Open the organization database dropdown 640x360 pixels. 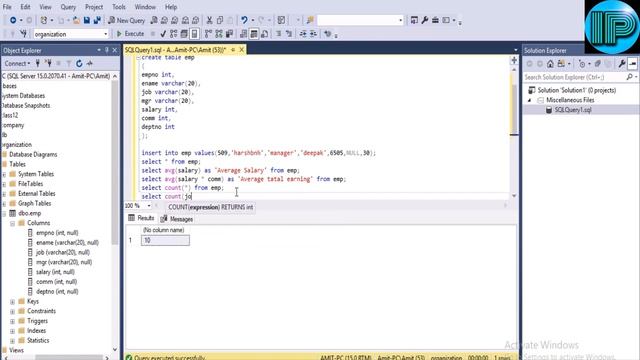coord(105,34)
